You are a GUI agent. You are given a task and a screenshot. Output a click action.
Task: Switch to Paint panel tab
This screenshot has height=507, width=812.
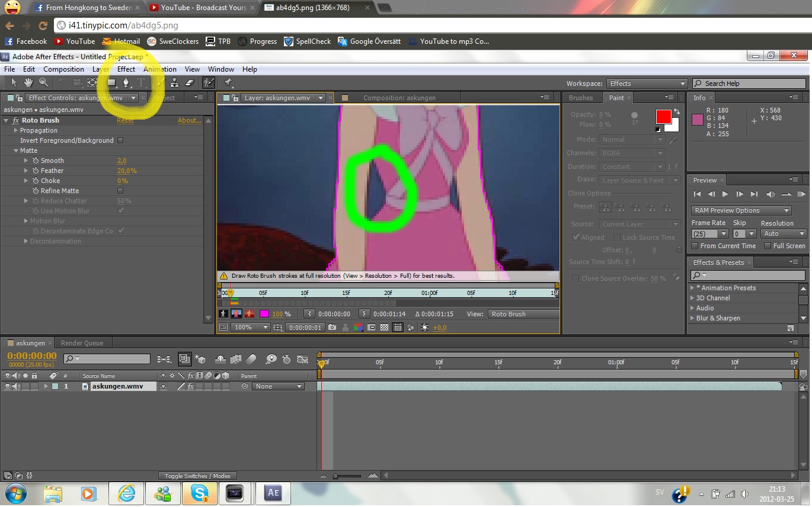pos(616,98)
